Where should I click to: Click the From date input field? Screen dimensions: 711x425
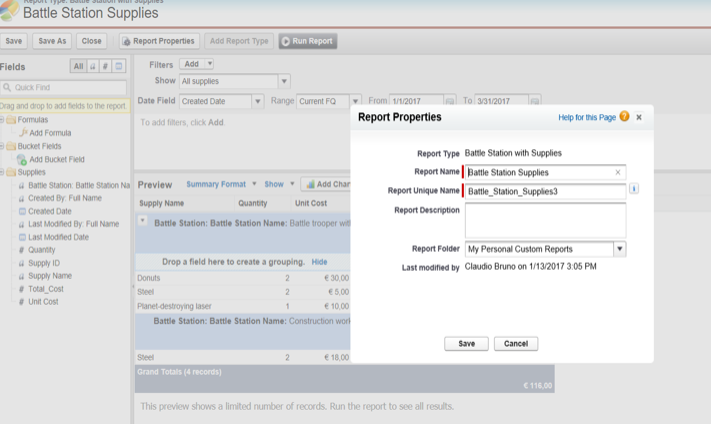(416, 101)
